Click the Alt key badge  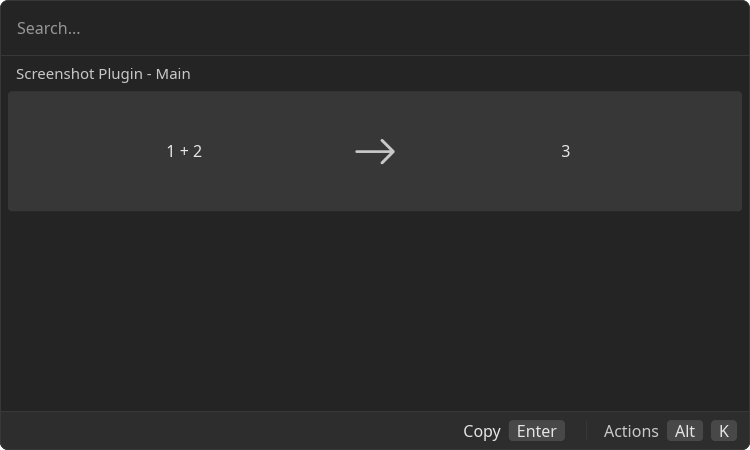(685, 431)
